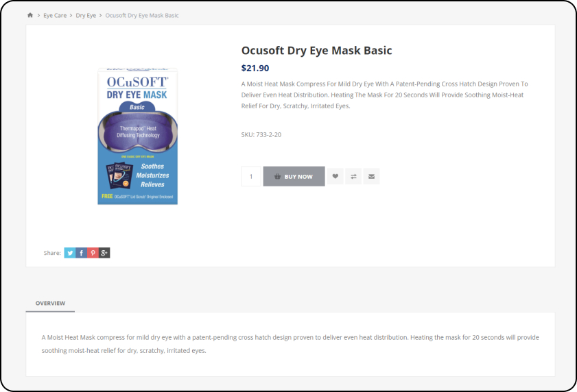Screen dimensions: 577x392
Task: Click the short description beneath the price
Action: (x=384, y=95)
